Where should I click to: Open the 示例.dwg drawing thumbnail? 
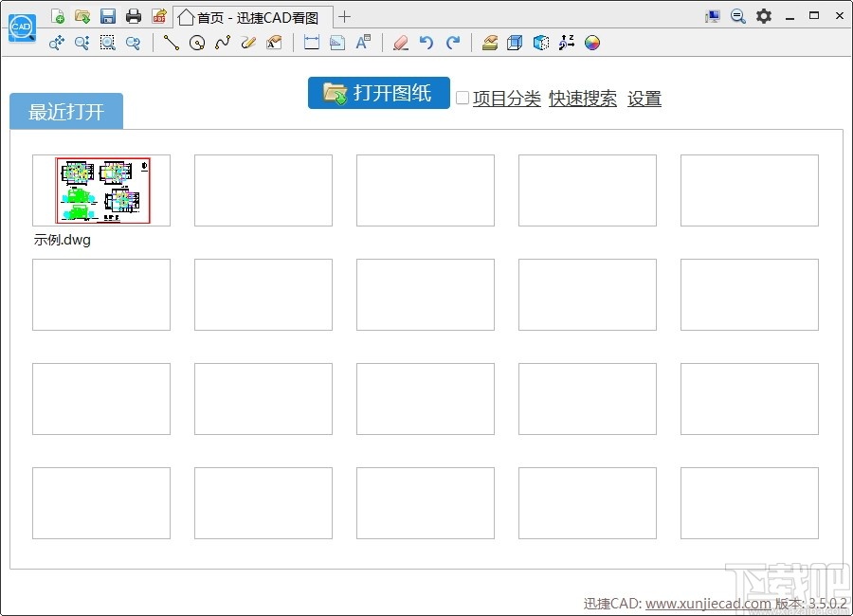pos(101,190)
